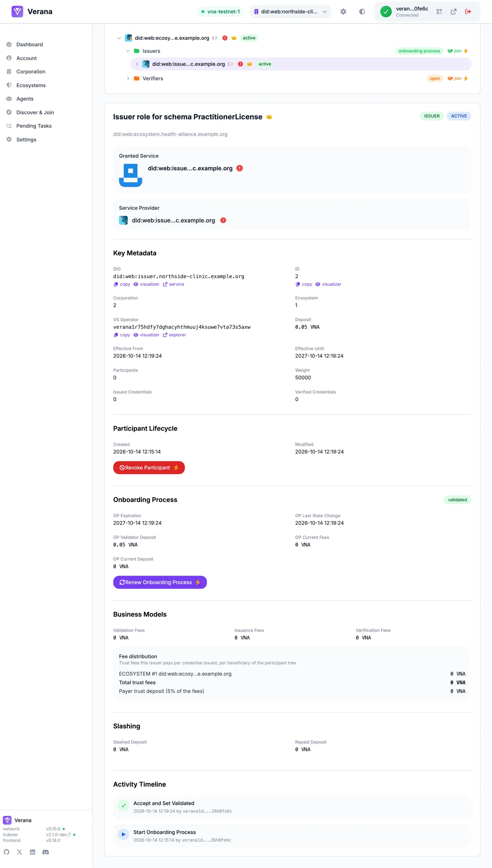This screenshot has height=868, width=492.
Task: Collapse the Issuers folder node
Action: coord(128,51)
